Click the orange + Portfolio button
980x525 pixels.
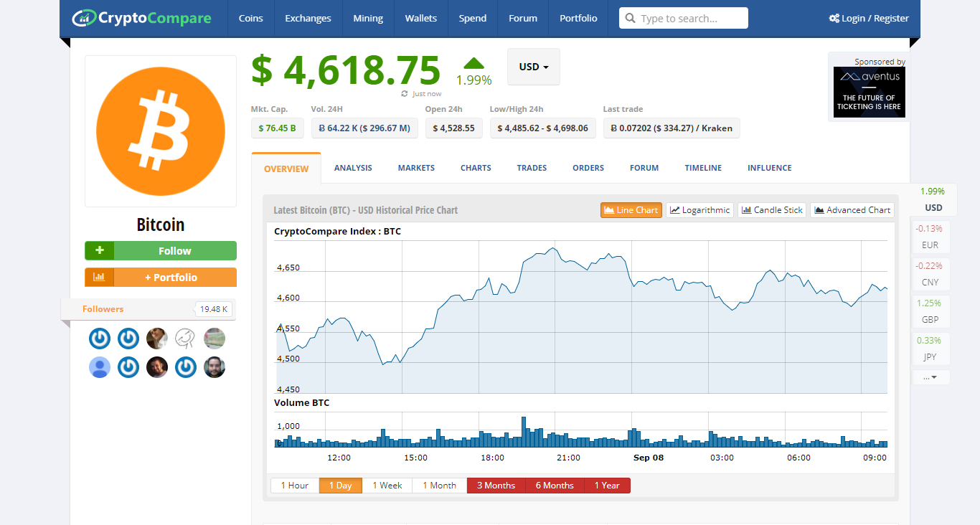161,277
